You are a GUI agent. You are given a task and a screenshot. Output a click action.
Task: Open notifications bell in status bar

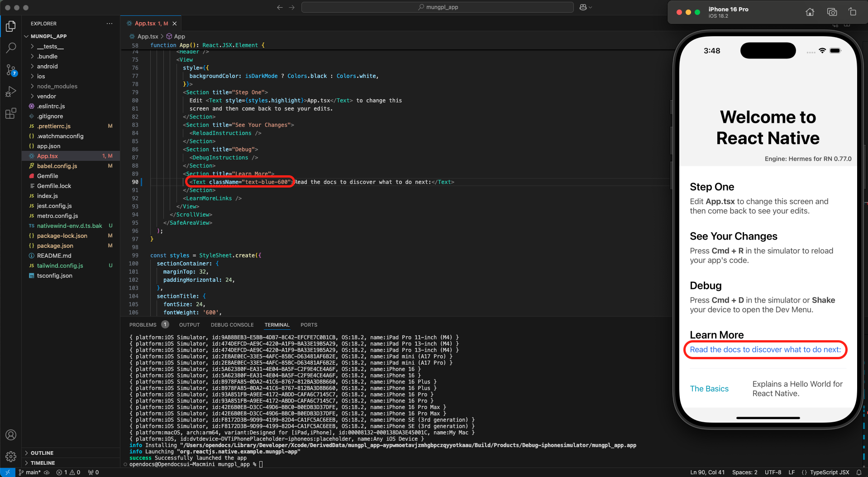(x=858, y=472)
